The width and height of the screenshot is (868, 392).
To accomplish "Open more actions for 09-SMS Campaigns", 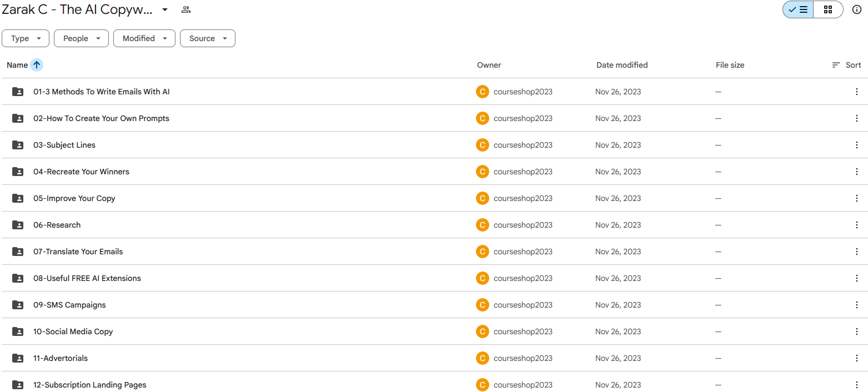I will click(x=856, y=305).
